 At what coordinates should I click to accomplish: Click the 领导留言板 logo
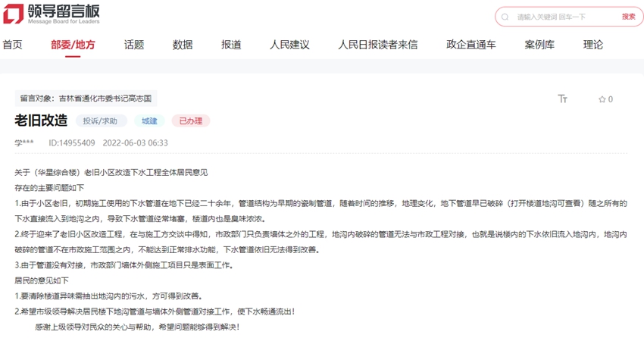tap(51, 14)
